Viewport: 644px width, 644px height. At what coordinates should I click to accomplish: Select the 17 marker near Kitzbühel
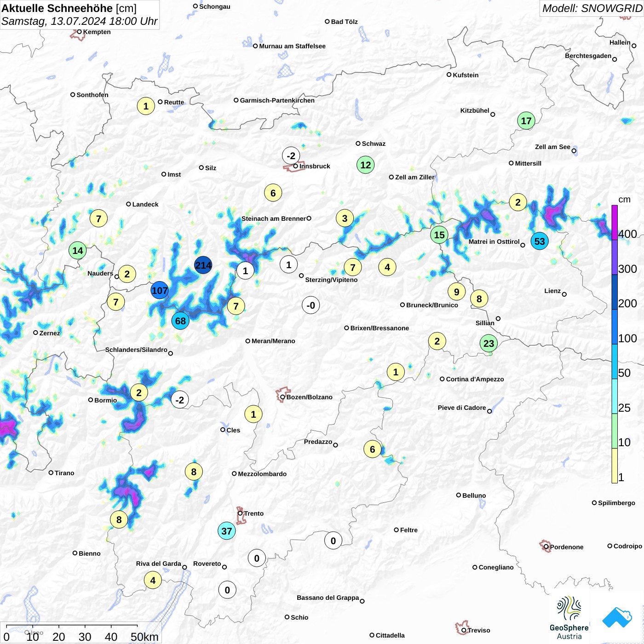(526, 121)
